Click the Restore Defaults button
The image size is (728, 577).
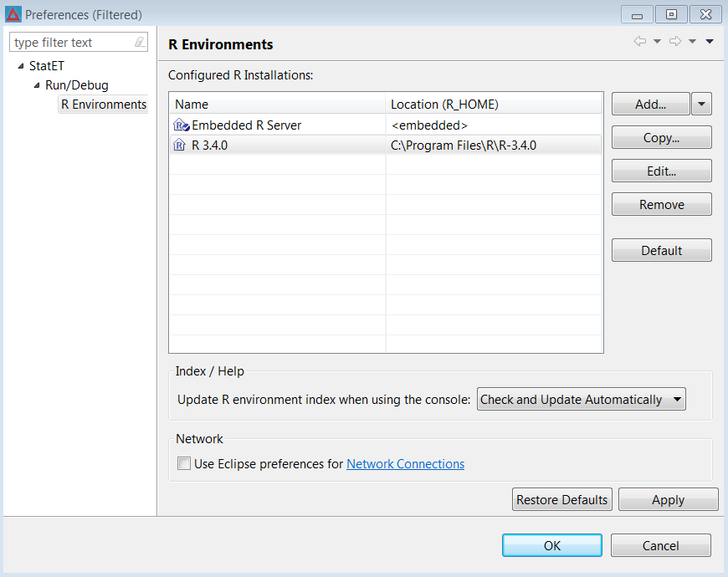(x=561, y=499)
